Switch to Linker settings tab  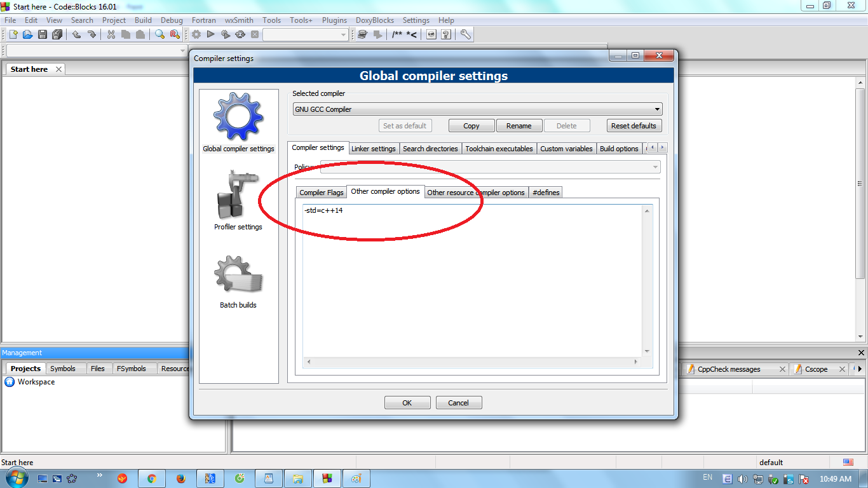click(374, 149)
